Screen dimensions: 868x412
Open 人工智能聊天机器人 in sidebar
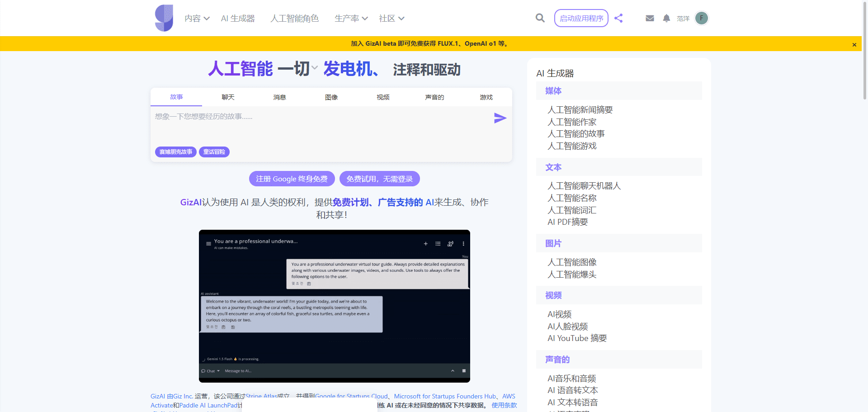[x=584, y=186]
